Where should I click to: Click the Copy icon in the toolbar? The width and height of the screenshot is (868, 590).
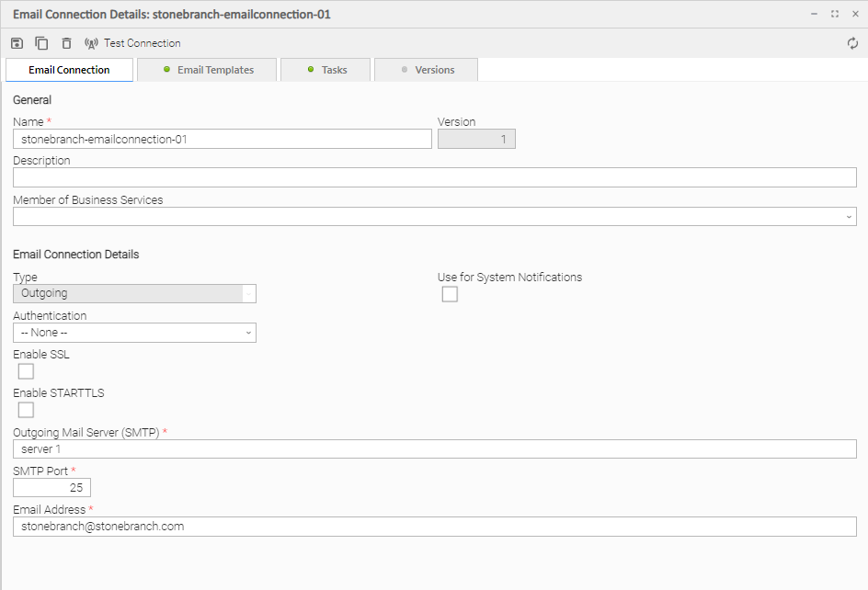click(x=41, y=43)
